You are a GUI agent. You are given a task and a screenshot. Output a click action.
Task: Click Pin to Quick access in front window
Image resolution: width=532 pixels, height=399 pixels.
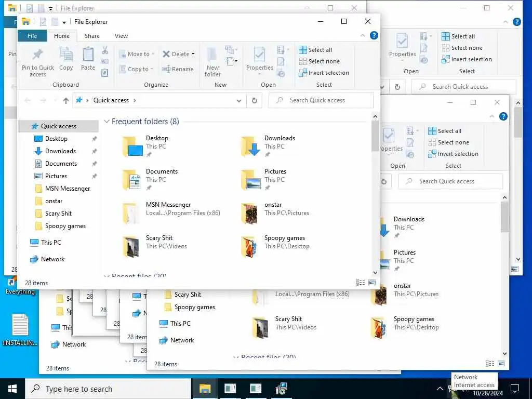37,62
